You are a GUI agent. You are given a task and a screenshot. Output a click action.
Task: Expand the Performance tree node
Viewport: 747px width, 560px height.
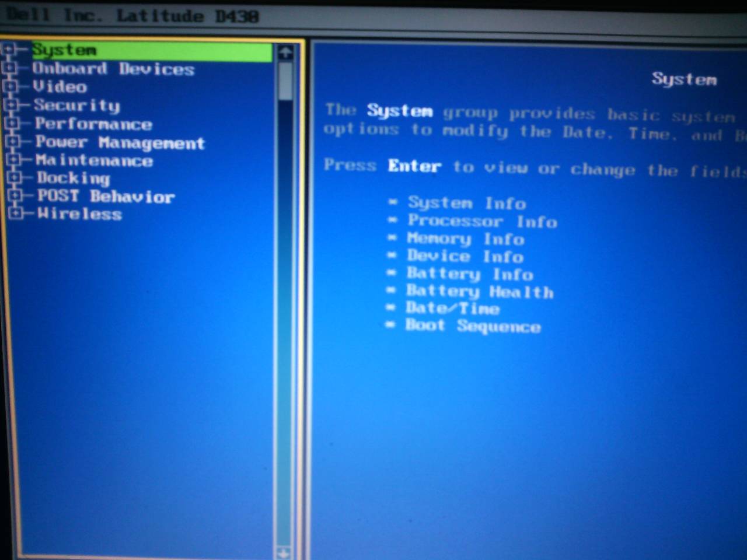tap(13, 123)
